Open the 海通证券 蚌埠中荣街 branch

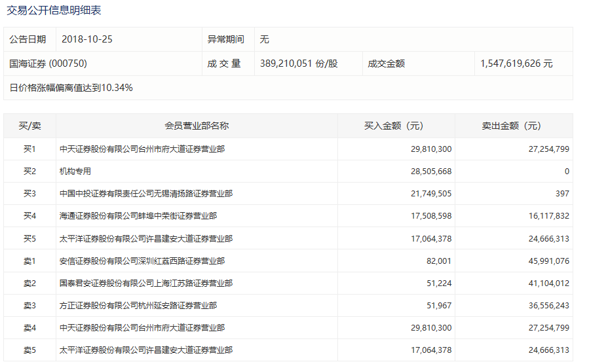coord(138,215)
